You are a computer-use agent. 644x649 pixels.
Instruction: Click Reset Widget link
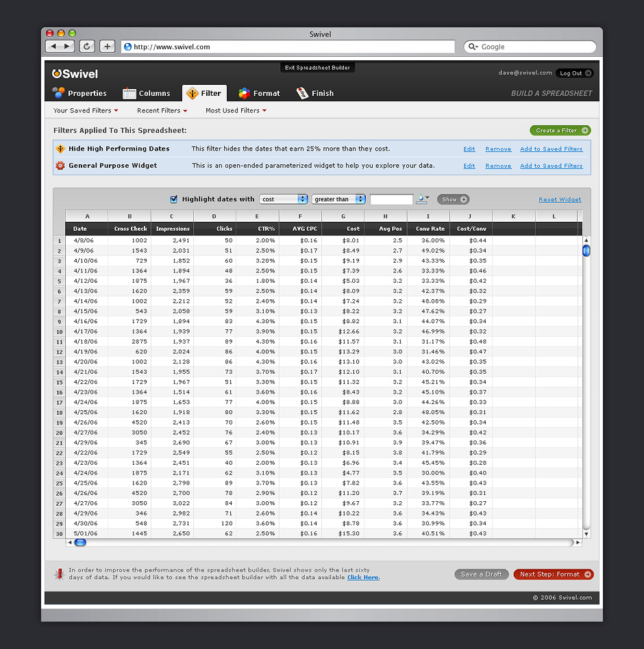click(x=560, y=200)
